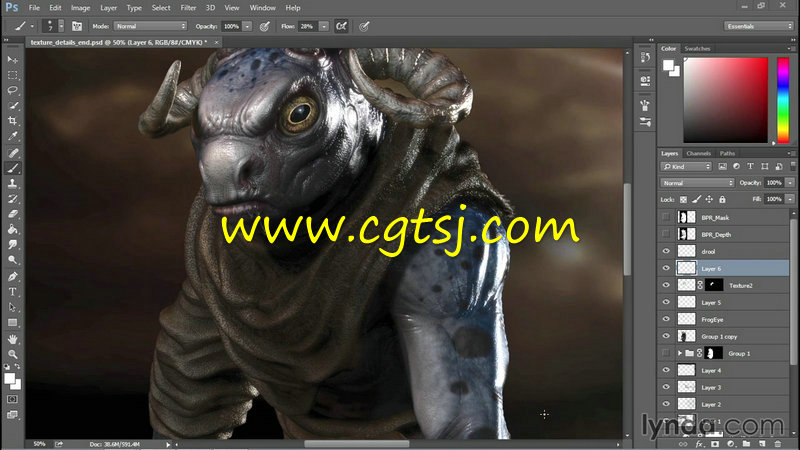Viewport: 800px width, 450px height.
Task: Open the Filter menu
Action: [x=188, y=8]
